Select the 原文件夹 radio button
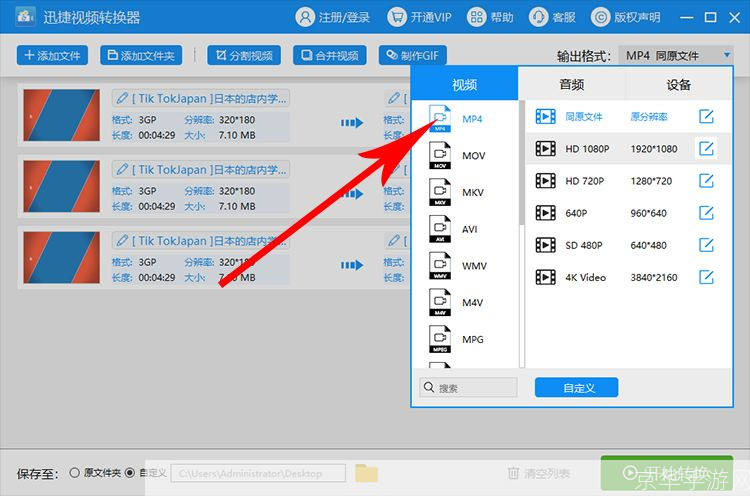Viewport: 750px width, 496px height. [x=75, y=473]
